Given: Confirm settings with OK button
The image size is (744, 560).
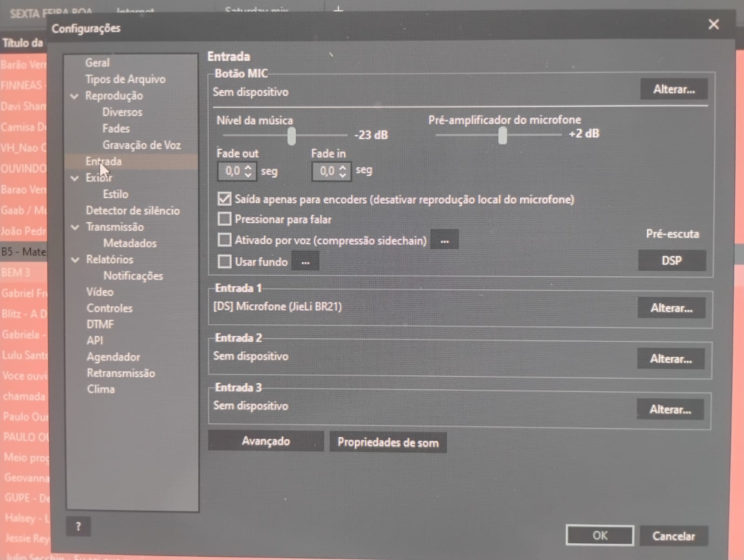Looking at the screenshot, I should [600, 535].
